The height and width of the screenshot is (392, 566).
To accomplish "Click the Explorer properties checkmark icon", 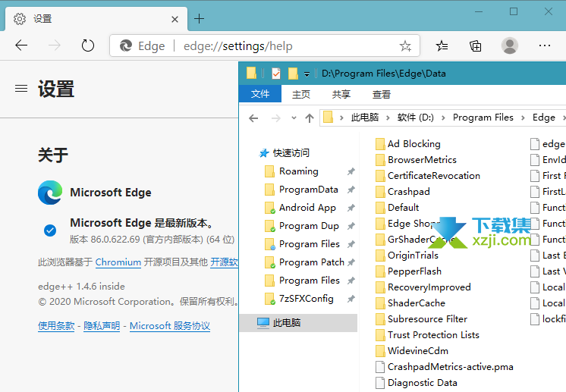I will (x=276, y=74).
